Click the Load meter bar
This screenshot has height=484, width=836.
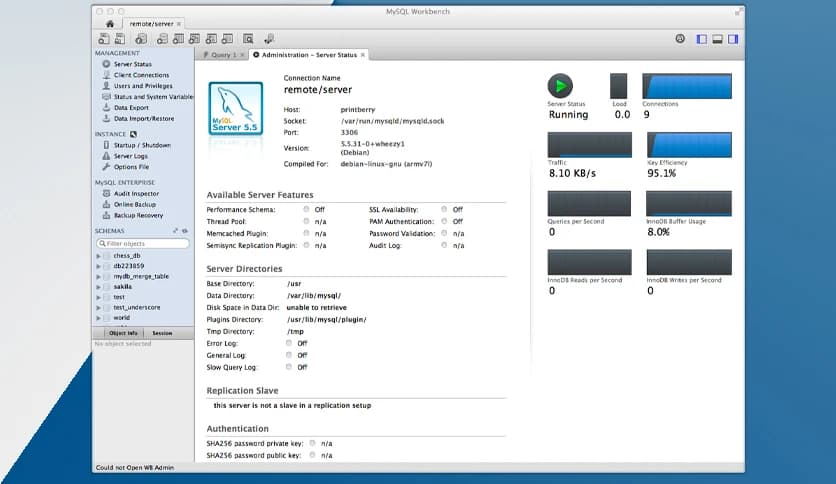coord(618,86)
